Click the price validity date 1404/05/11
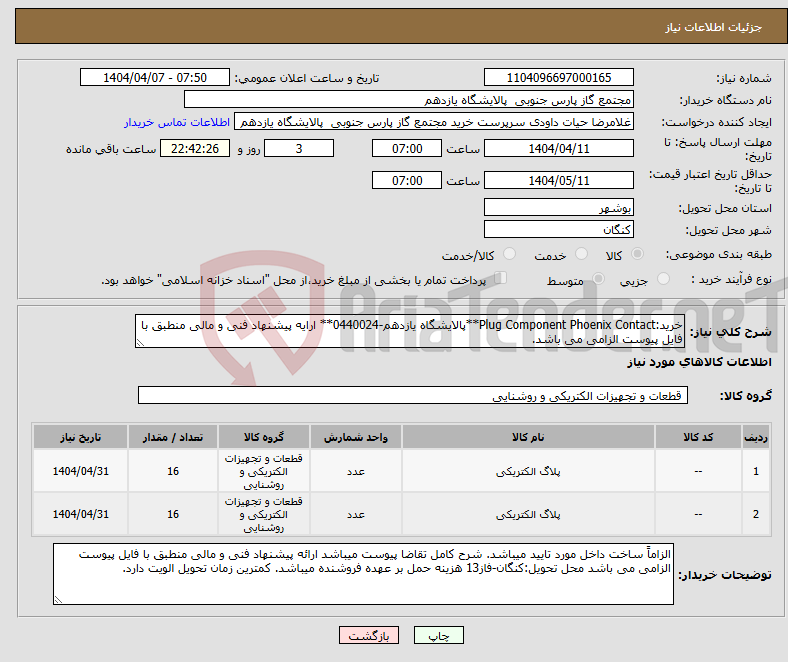The width and height of the screenshot is (788, 662). click(x=558, y=180)
